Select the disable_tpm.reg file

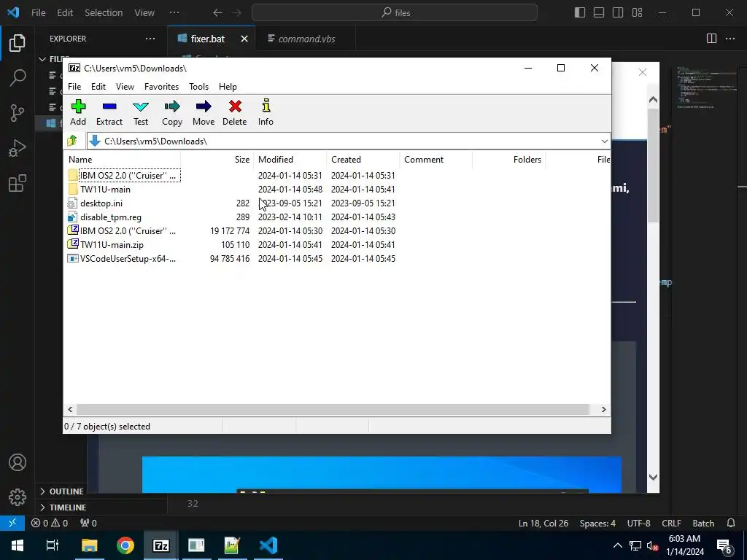click(x=111, y=217)
